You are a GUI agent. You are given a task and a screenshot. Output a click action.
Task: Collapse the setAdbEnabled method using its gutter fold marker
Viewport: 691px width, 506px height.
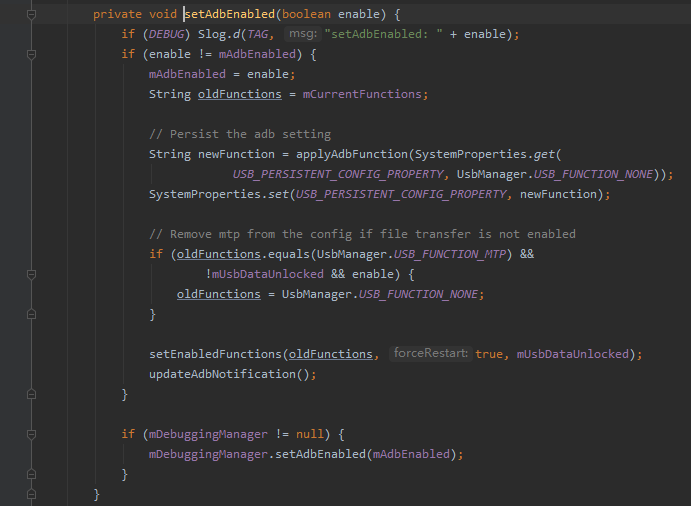click(x=31, y=15)
